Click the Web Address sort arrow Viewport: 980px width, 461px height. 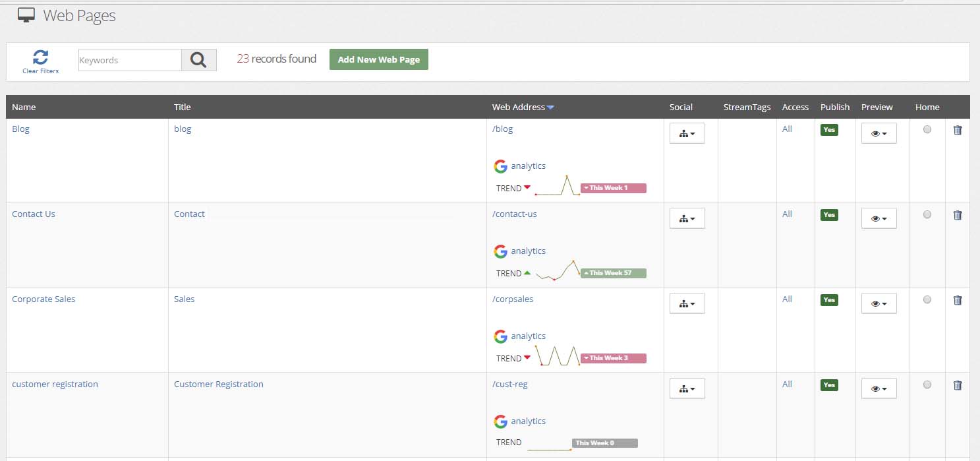click(550, 108)
